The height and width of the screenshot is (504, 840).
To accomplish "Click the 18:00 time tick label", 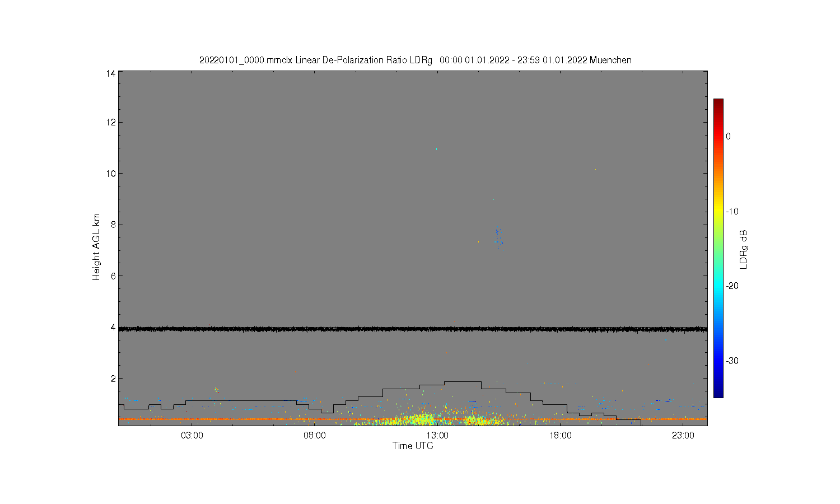I will pos(560,436).
